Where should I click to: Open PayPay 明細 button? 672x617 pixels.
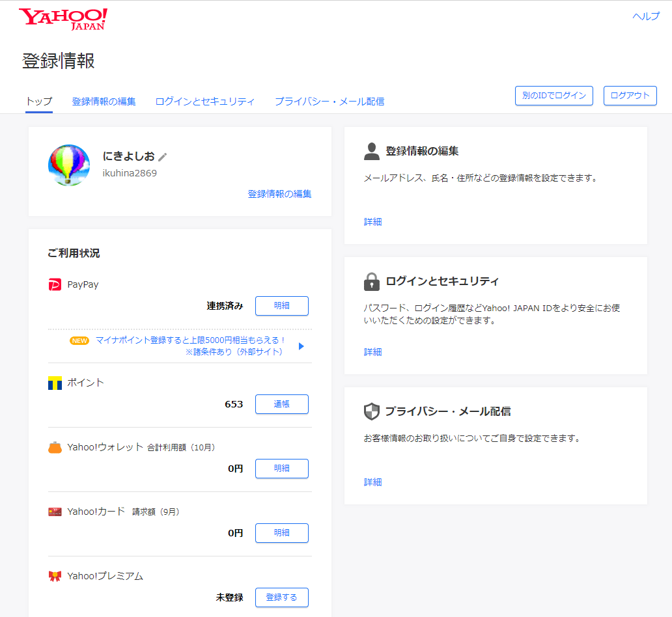(x=281, y=306)
